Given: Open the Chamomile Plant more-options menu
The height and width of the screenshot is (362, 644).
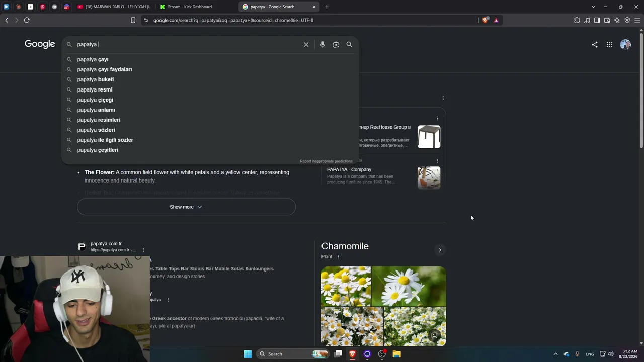Looking at the screenshot, I should coord(338,257).
